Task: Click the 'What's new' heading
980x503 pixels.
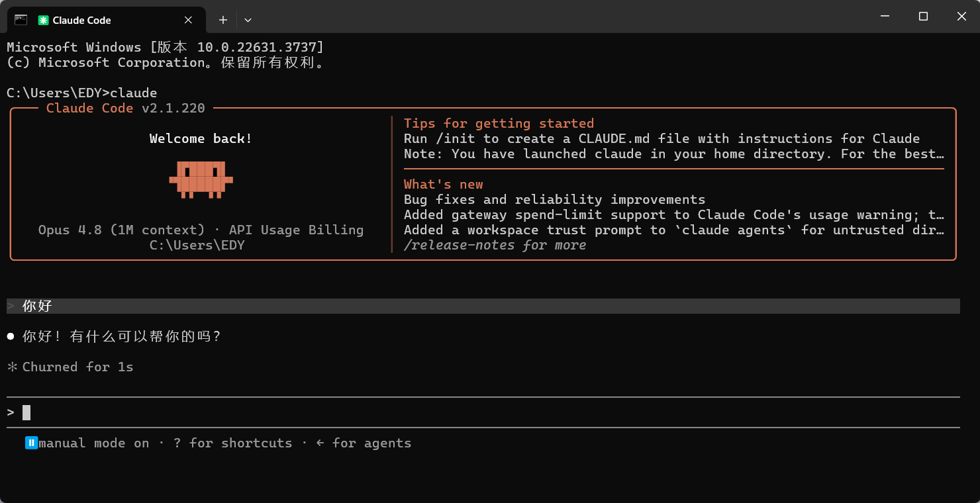Action: click(x=444, y=184)
